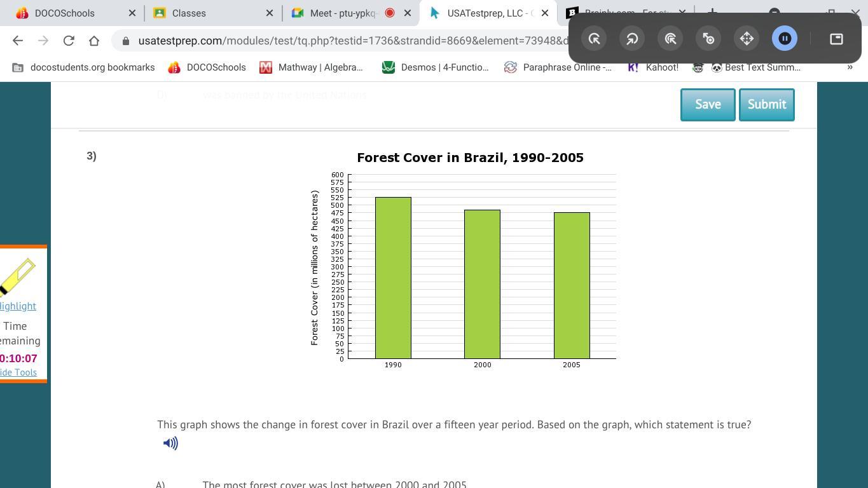The height and width of the screenshot is (488, 868).
Task: Click the question number '3)'
Action: pos(92,156)
